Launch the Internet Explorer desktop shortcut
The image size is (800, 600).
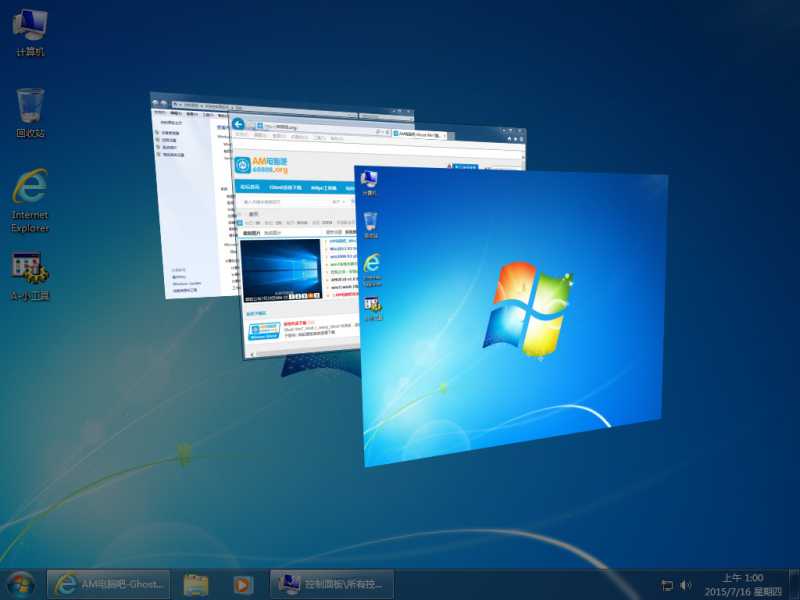(x=30, y=201)
